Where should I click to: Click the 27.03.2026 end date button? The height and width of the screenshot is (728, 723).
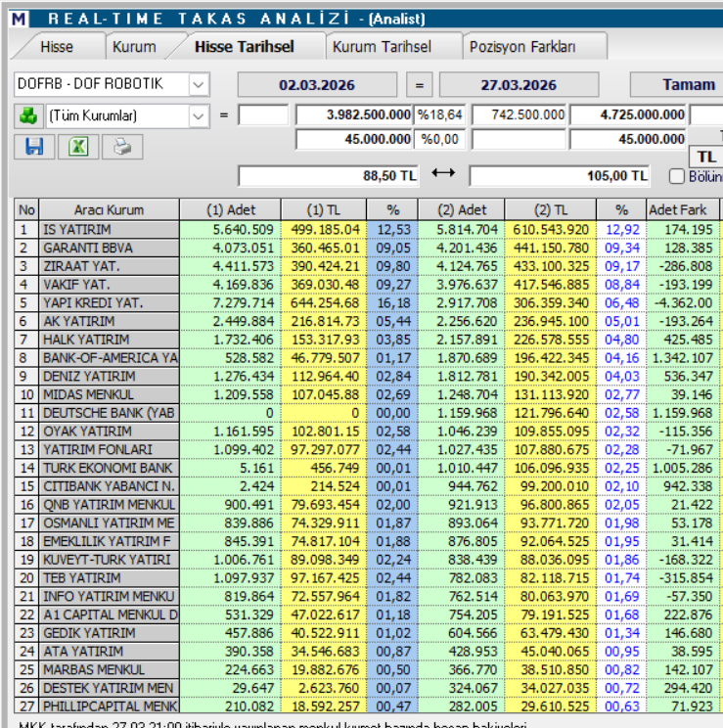519,84
